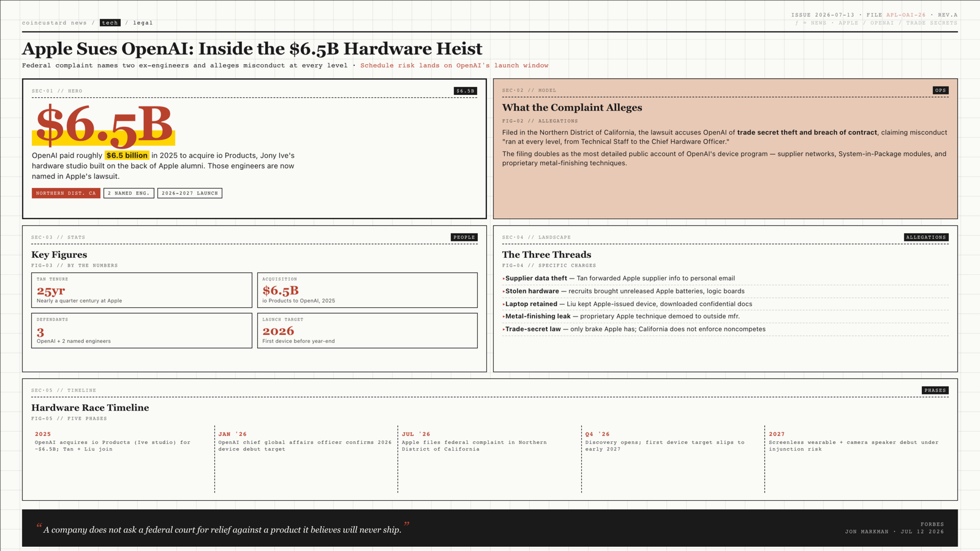Click the OPS badge in SEC-02
The height and width of the screenshot is (551, 980).
941,90
